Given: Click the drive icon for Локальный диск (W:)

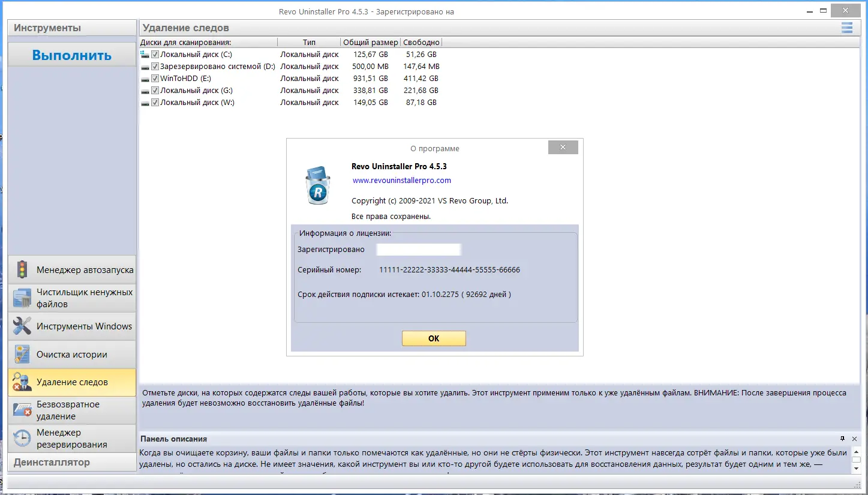Looking at the screenshot, I should click(x=145, y=103).
